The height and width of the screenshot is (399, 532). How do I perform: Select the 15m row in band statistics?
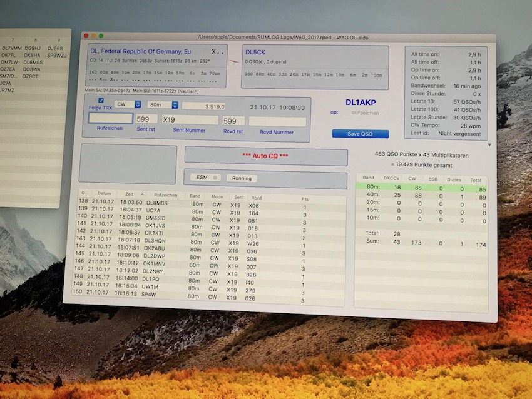422,211
